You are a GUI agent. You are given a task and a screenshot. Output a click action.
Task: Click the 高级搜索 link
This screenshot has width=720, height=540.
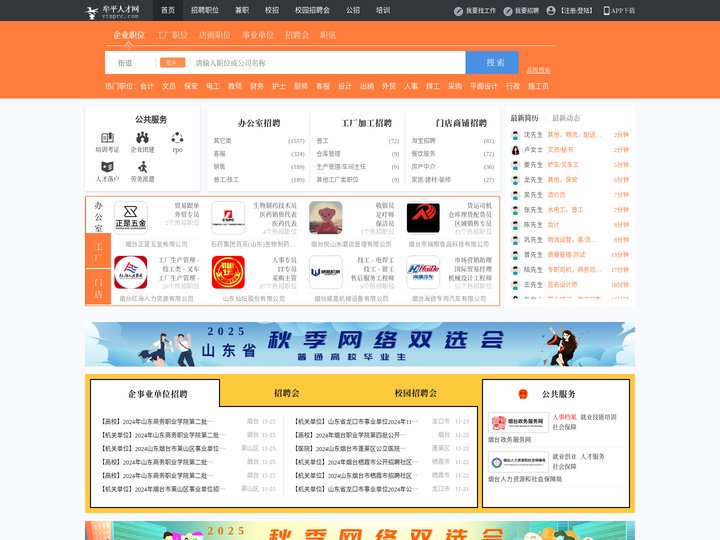point(538,70)
